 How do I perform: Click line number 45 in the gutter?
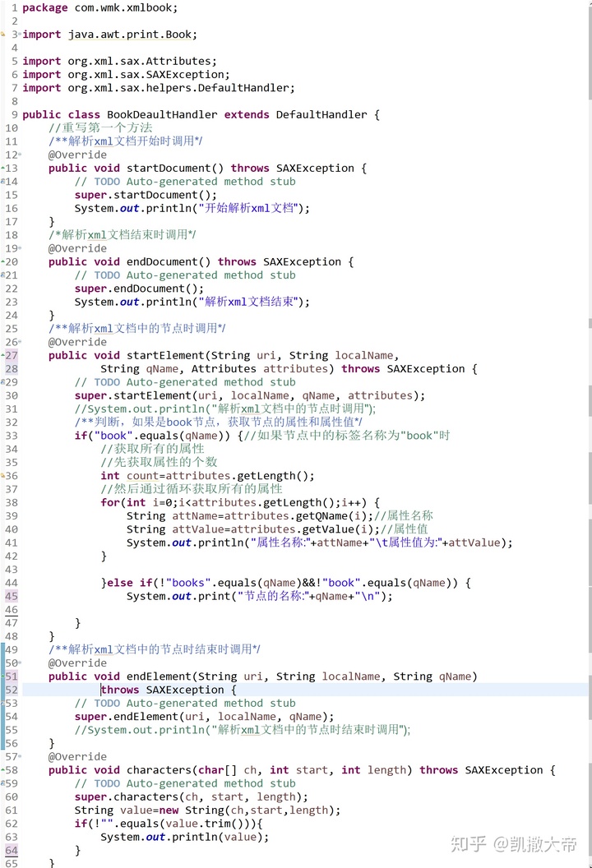[12, 596]
